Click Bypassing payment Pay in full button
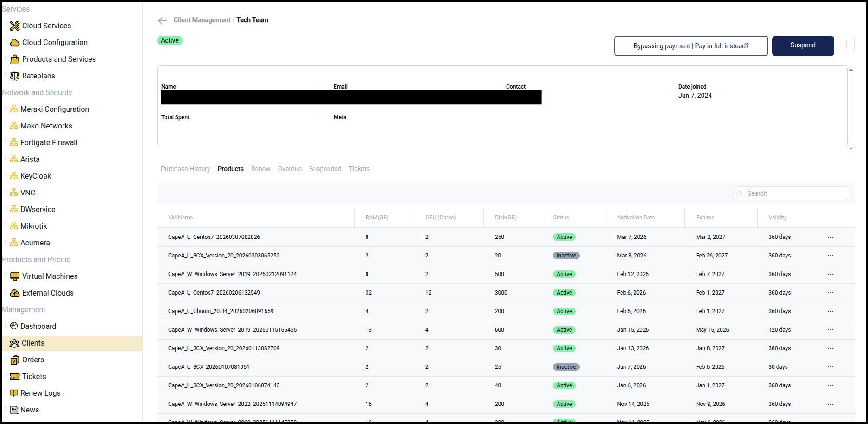Screen dimensions: 868x424 click(x=691, y=46)
